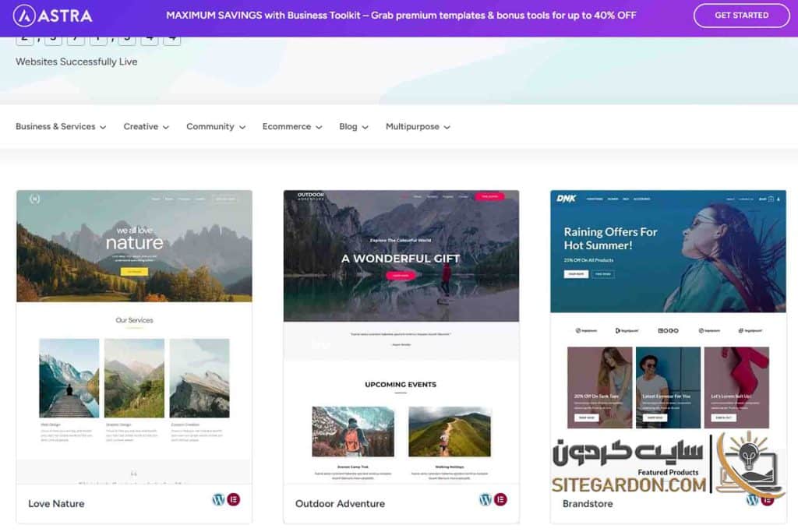The image size is (798, 532).
Task: Open the Outdoor Adventure template preview
Action: [x=401, y=336]
